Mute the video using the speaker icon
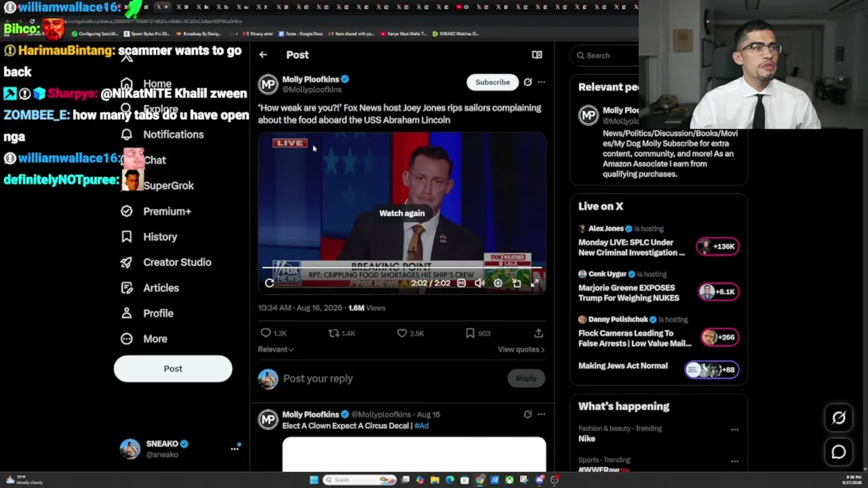The height and width of the screenshot is (488, 868). [479, 283]
